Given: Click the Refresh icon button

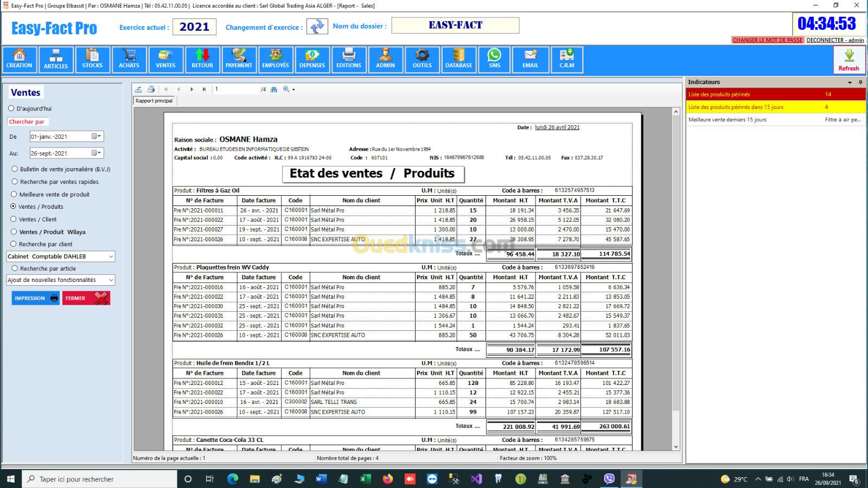Looking at the screenshot, I should tap(848, 59).
